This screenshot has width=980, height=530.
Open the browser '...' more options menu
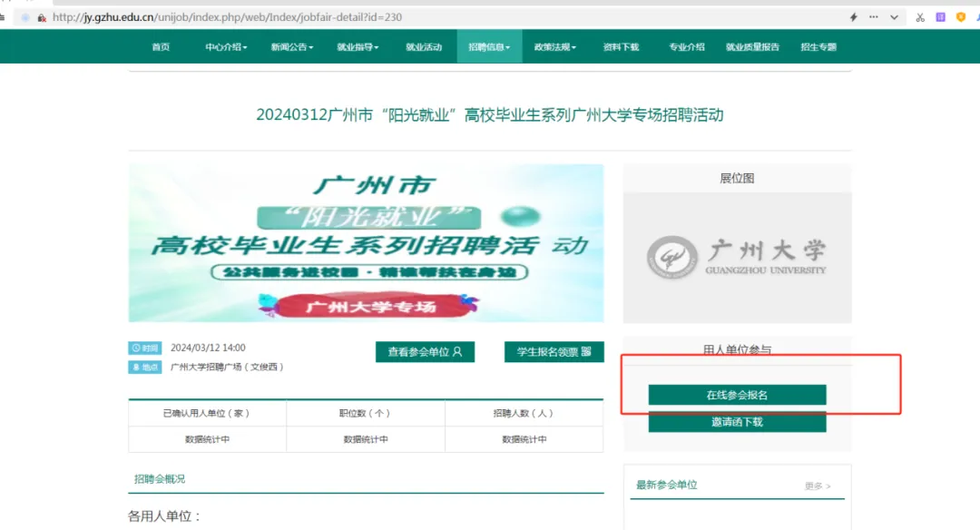(x=874, y=17)
